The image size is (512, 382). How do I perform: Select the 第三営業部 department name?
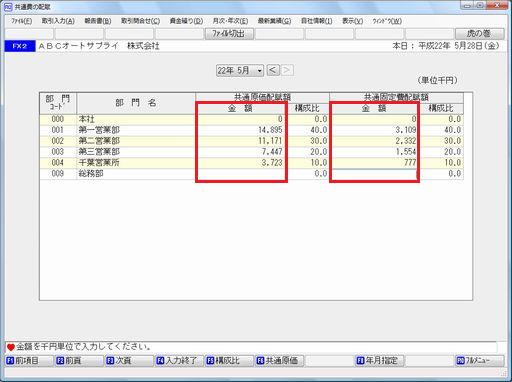click(x=99, y=152)
